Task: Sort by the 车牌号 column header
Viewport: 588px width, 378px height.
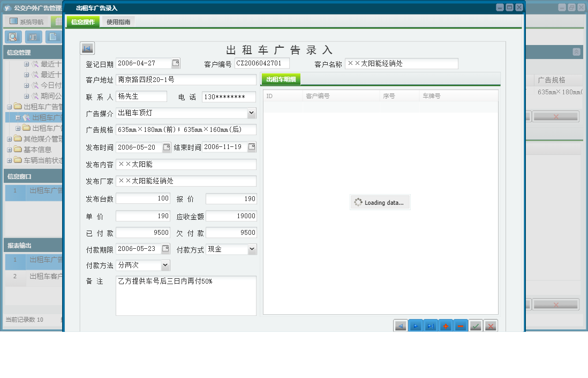Action: (x=458, y=96)
